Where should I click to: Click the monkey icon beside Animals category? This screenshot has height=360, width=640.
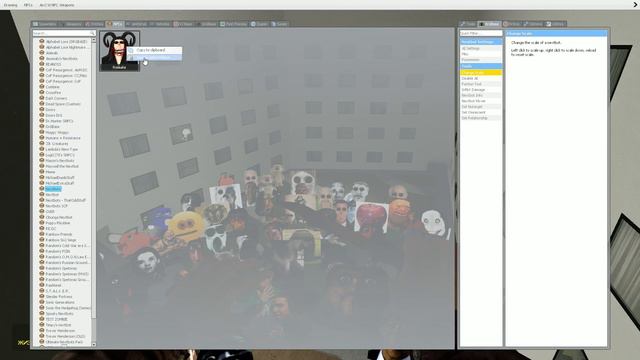42,53
